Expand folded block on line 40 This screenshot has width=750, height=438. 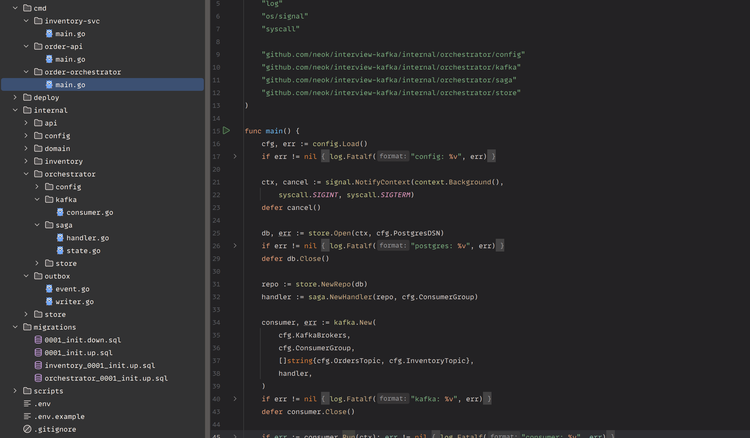235,399
